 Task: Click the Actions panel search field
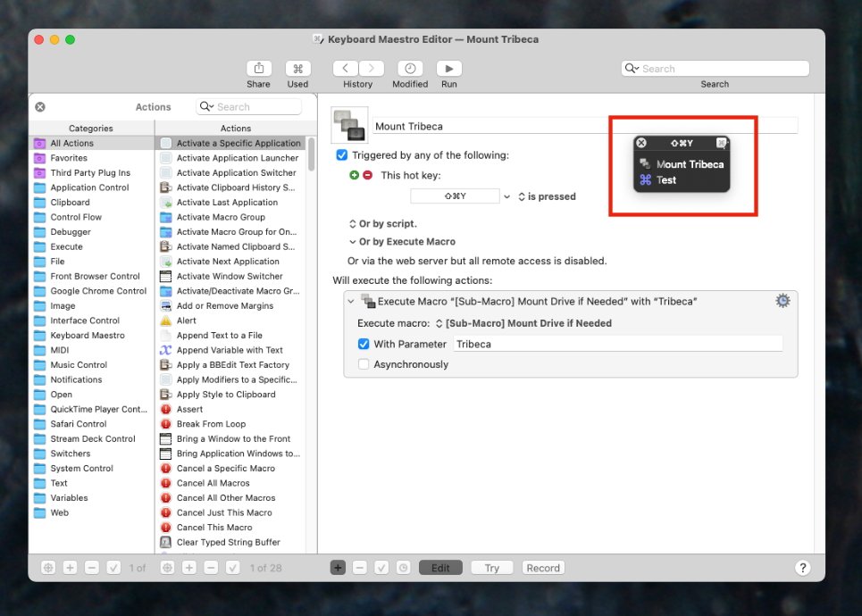click(248, 106)
